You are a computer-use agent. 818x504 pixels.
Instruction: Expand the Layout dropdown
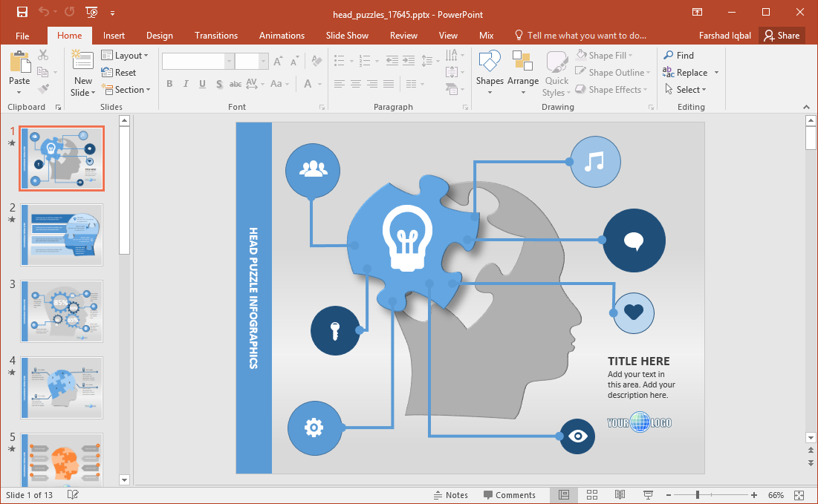point(125,56)
